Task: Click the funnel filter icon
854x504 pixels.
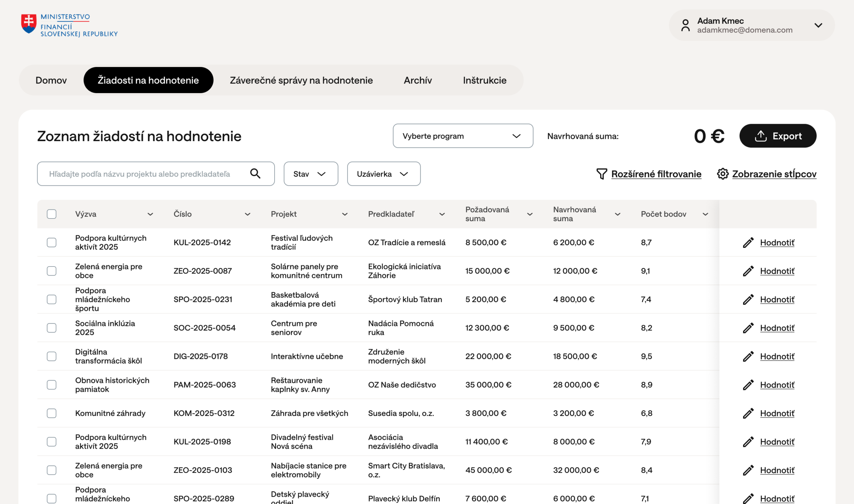Action: click(602, 174)
